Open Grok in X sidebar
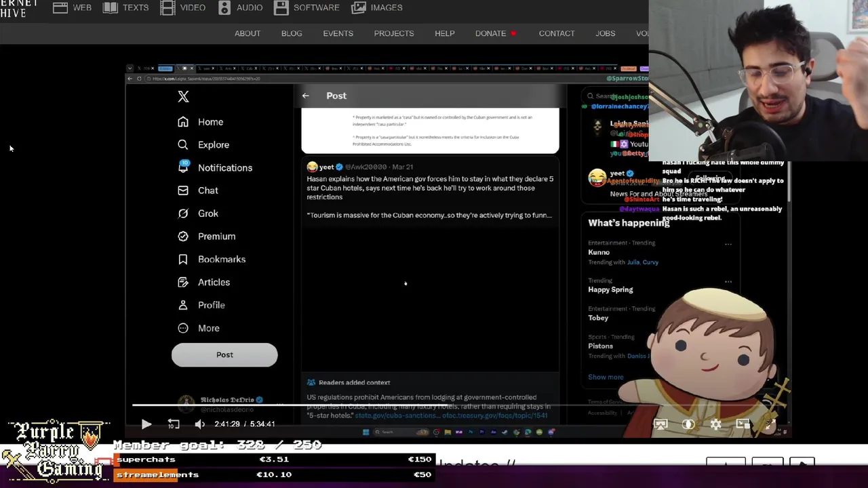 point(197,213)
